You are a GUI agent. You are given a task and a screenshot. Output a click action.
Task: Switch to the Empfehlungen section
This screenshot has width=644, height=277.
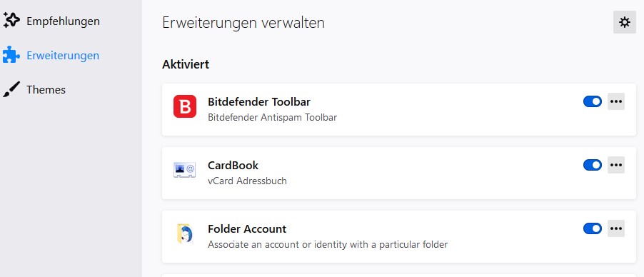pyautogui.click(x=63, y=21)
